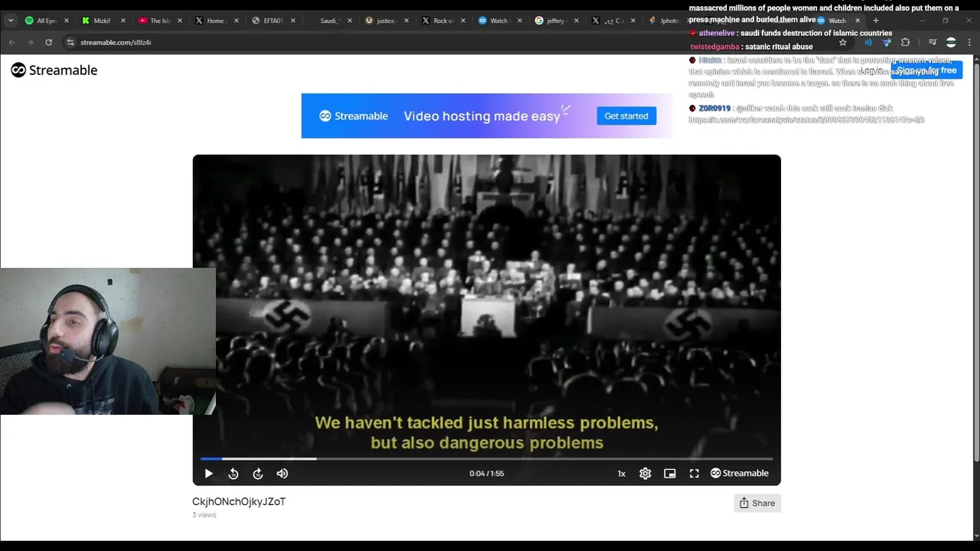Go forward in browser history
Screen dimensions: 980x551
click(30, 42)
